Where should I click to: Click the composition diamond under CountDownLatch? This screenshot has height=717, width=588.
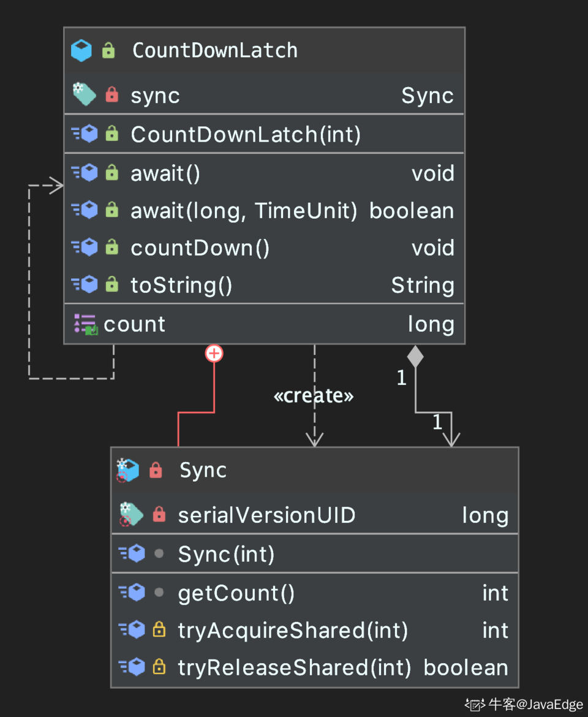[x=415, y=356]
